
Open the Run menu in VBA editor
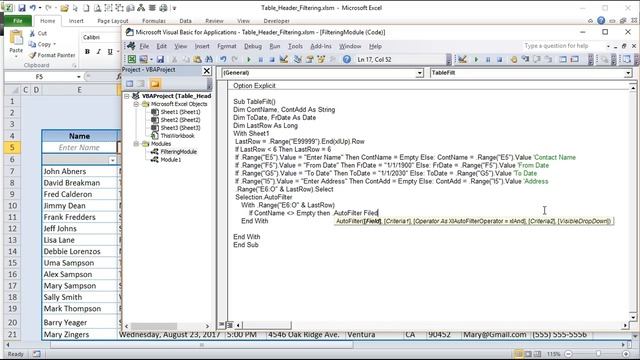point(275,46)
